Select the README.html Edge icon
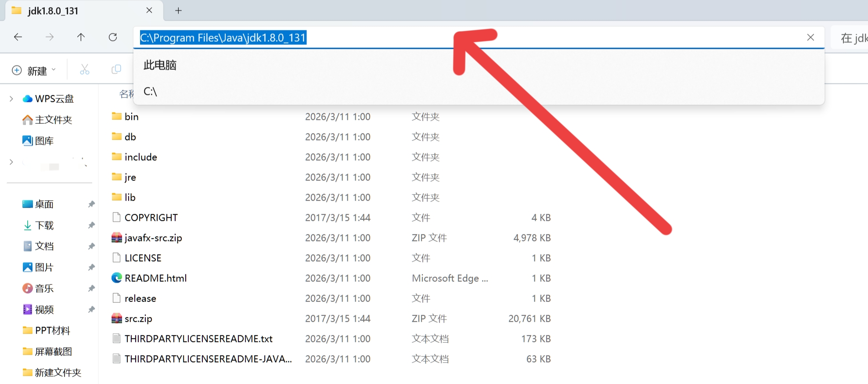This screenshot has height=384, width=868. 116,278
